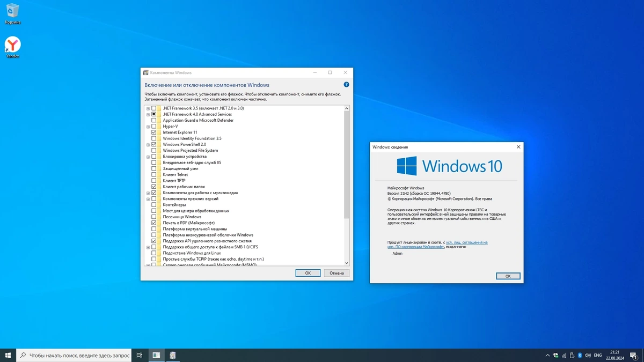
Task: Click the Task View taskbar icon
Action: (139, 355)
